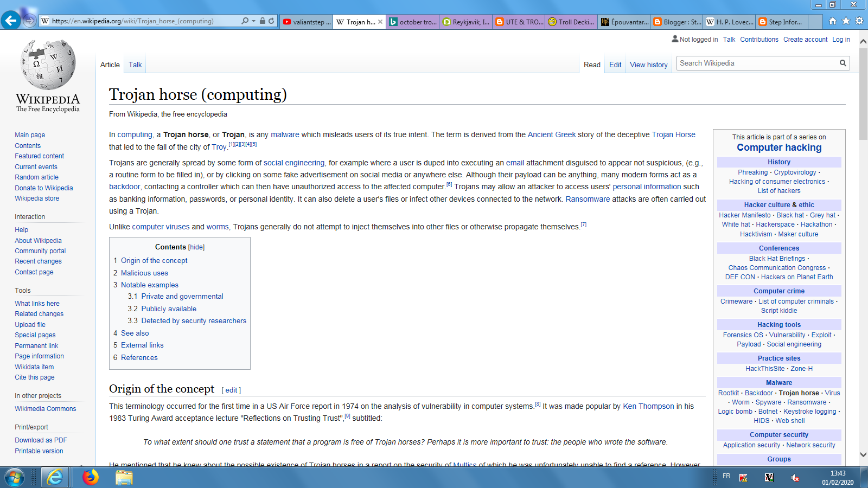Open Internet Explorer from the taskbar
The height and width of the screenshot is (488, 868).
point(54,477)
